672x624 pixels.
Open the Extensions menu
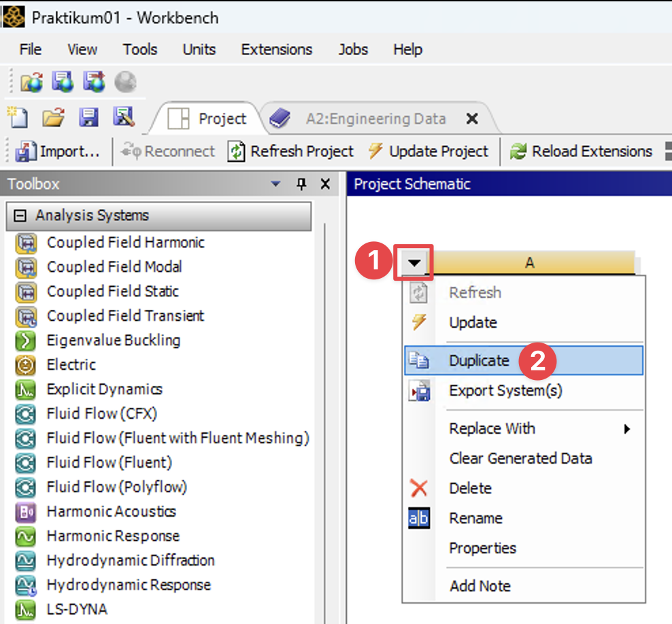(x=276, y=50)
